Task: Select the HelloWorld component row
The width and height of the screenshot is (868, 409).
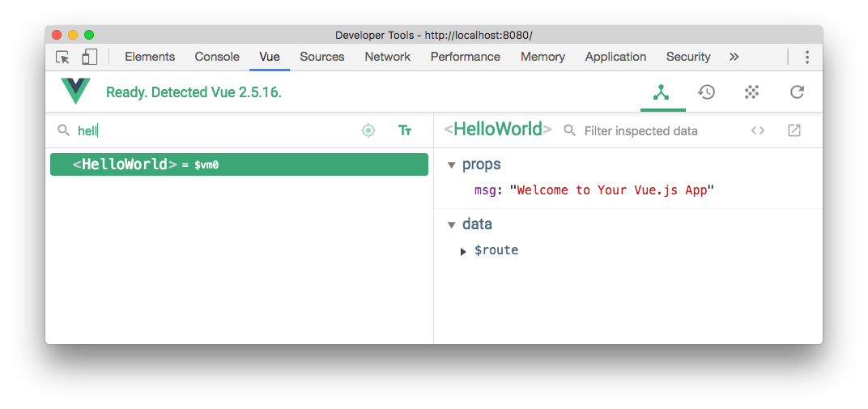Action: coord(239,164)
